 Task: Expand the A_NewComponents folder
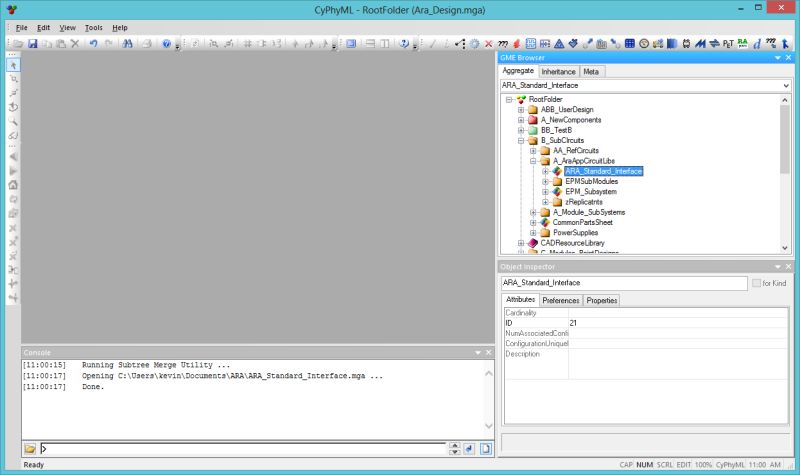[x=521, y=120]
